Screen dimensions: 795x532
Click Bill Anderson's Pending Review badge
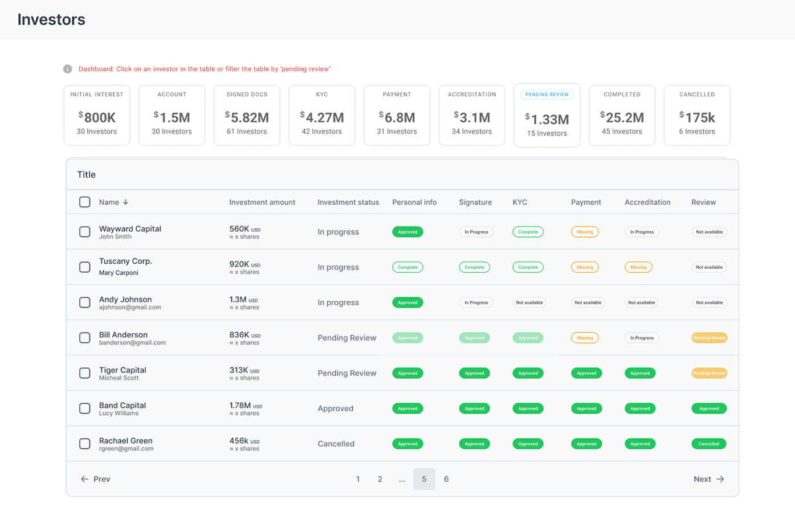coord(709,338)
